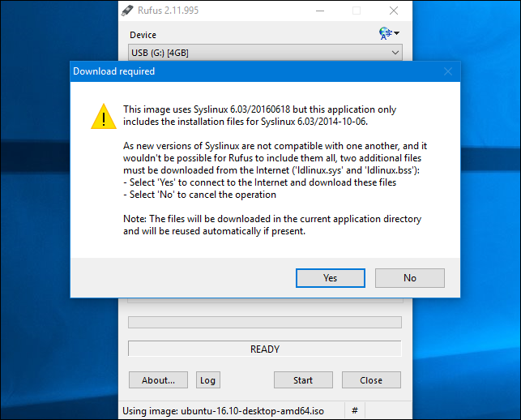Viewport: 521px width, 420px height.
Task: Click the Rufus USB drive title icon
Action: 128,11
